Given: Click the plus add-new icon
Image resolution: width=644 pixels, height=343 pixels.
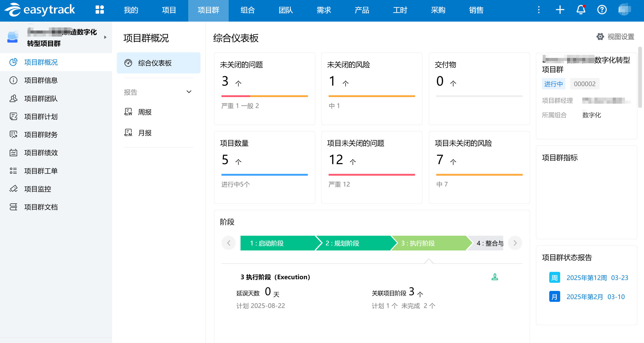Looking at the screenshot, I should coord(560,10).
